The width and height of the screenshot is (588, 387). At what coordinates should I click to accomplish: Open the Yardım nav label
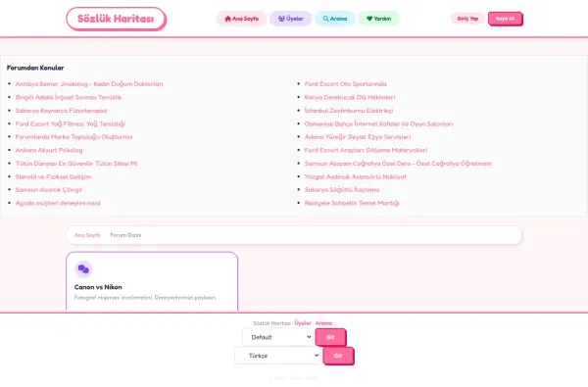(382, 19)
